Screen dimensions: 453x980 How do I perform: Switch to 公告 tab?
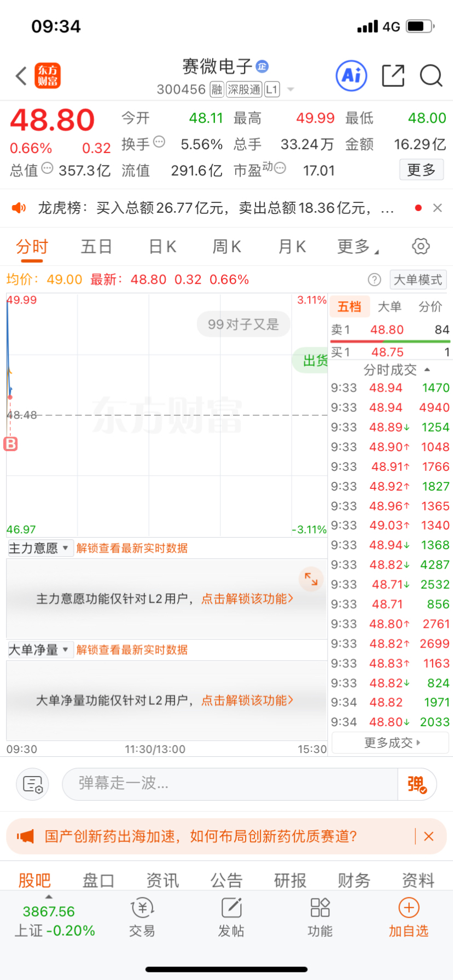(226, 880)
